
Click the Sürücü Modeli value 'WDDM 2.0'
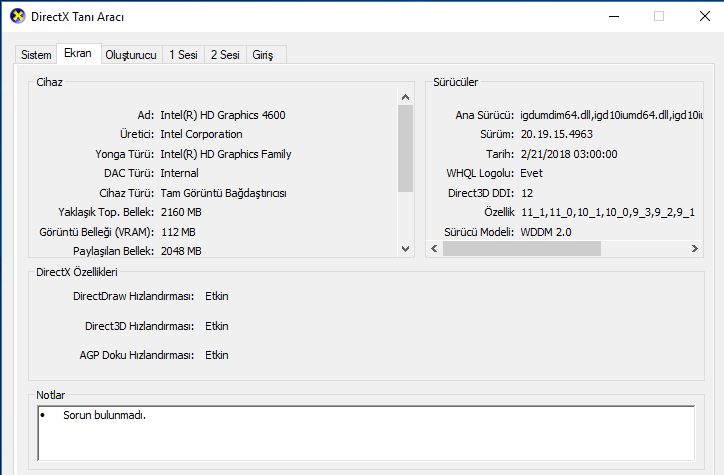click(x=546, y=232)
